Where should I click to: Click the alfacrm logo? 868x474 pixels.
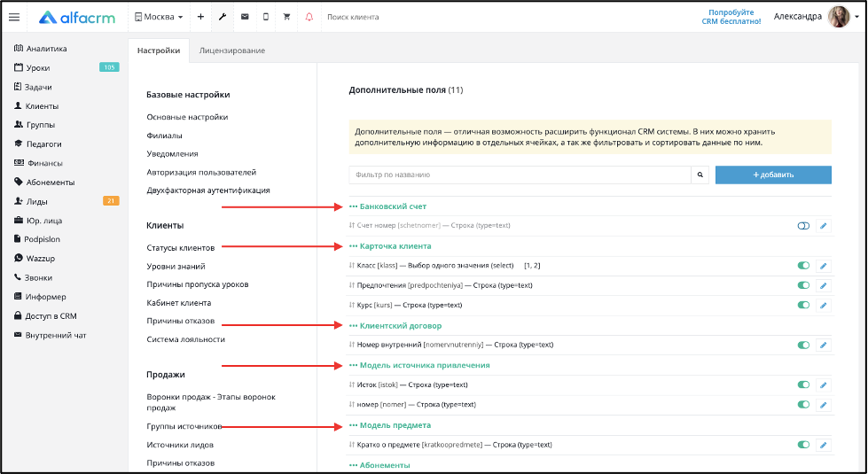coord(77,17)
